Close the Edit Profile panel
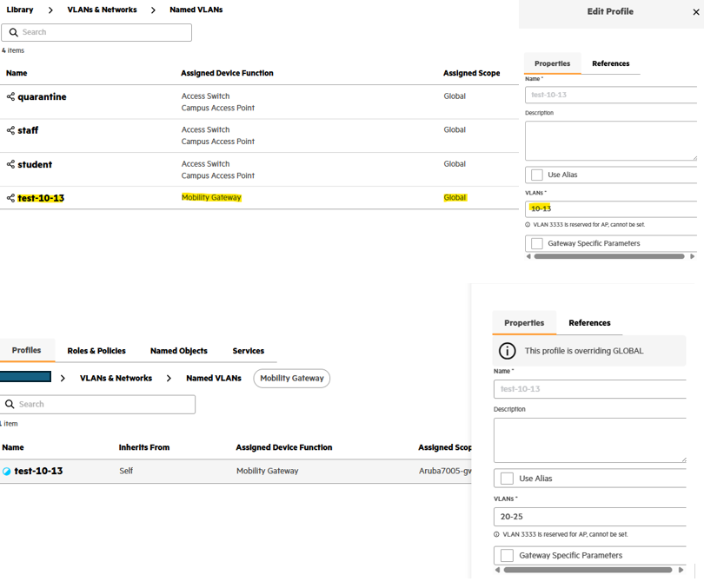 [696, 12]
